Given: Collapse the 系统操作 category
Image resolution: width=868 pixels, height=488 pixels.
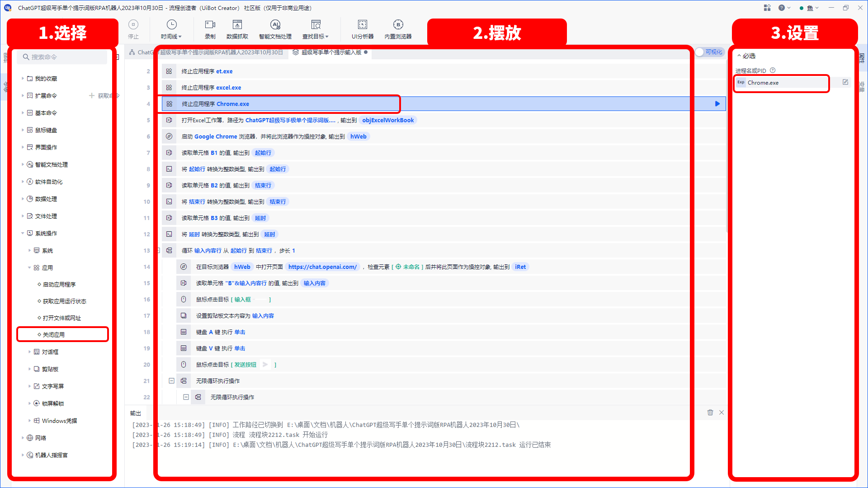Looking at the screenshot, I should [23, 234].
